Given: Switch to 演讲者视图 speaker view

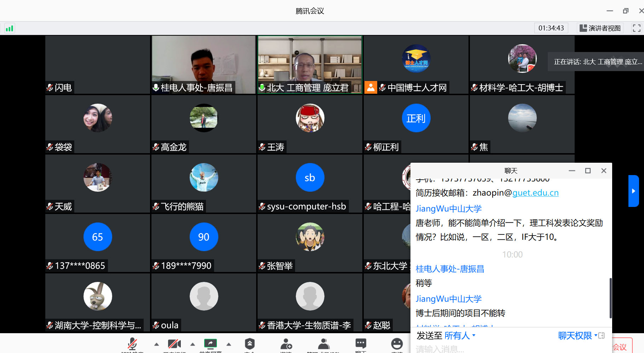Looking at the screenshot, I should pyautogui.click(x=600, y=28).
